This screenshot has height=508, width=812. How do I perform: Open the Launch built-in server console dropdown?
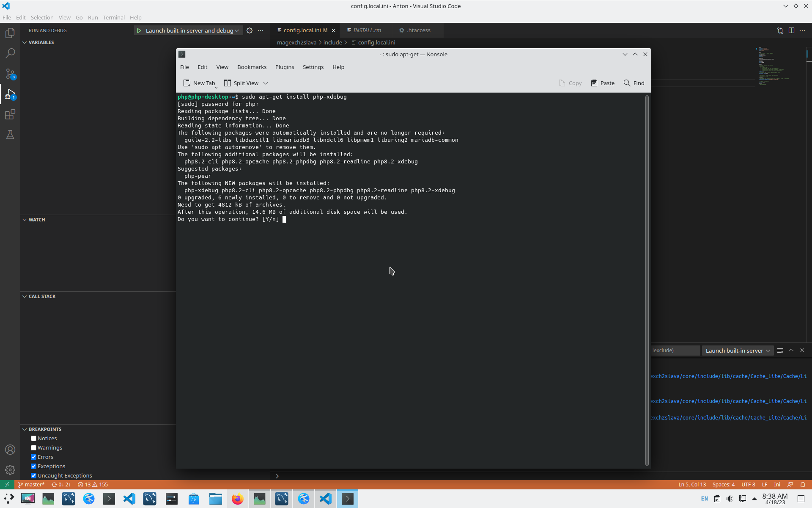738,351
